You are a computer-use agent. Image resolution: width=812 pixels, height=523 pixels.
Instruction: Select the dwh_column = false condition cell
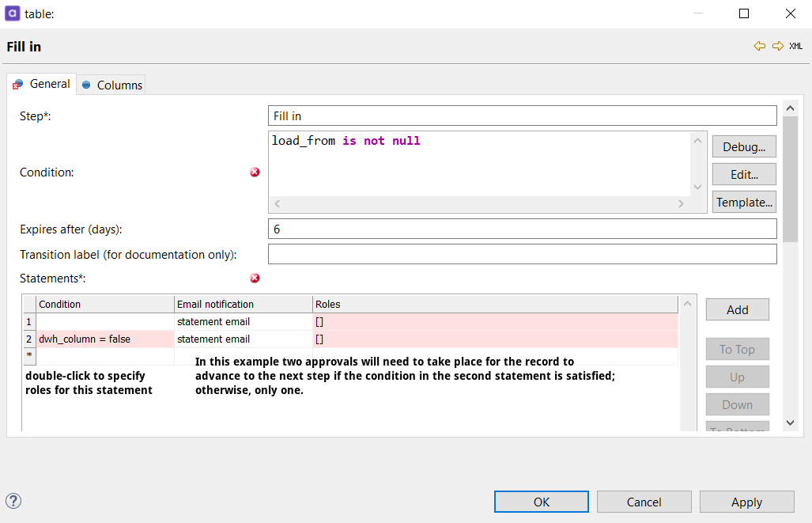104,339
